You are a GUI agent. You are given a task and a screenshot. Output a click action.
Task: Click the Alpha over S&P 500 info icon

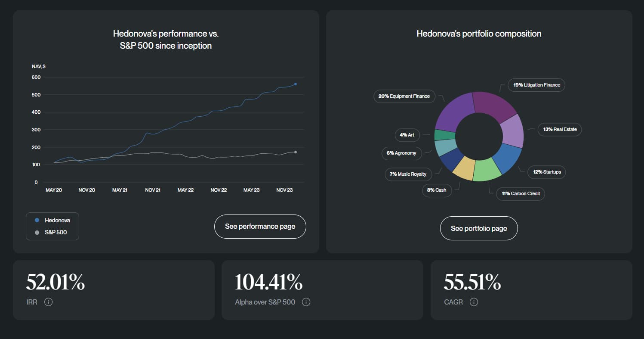pos(306,302)
